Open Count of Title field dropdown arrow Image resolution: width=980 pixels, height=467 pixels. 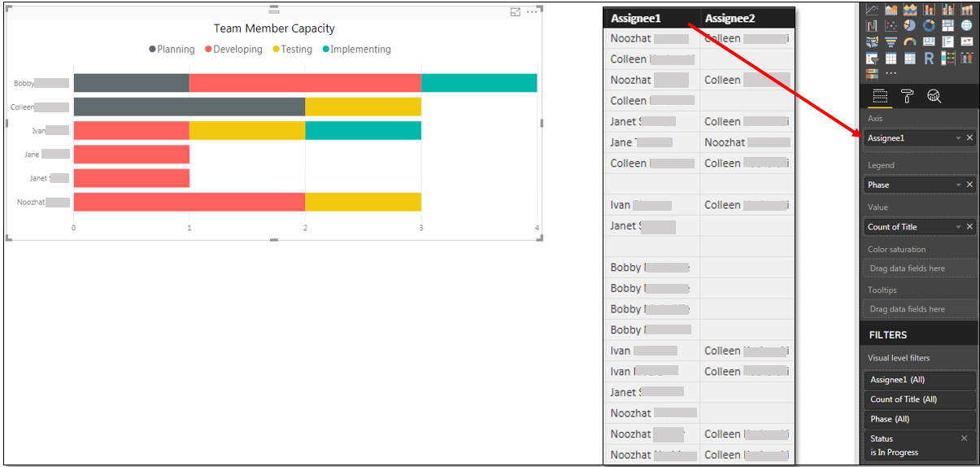[x=958, y=227]
